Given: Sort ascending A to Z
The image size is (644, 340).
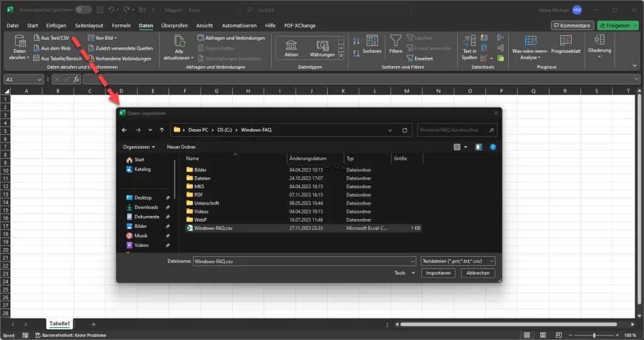Looking at the screenshot, I should point(356,41).
